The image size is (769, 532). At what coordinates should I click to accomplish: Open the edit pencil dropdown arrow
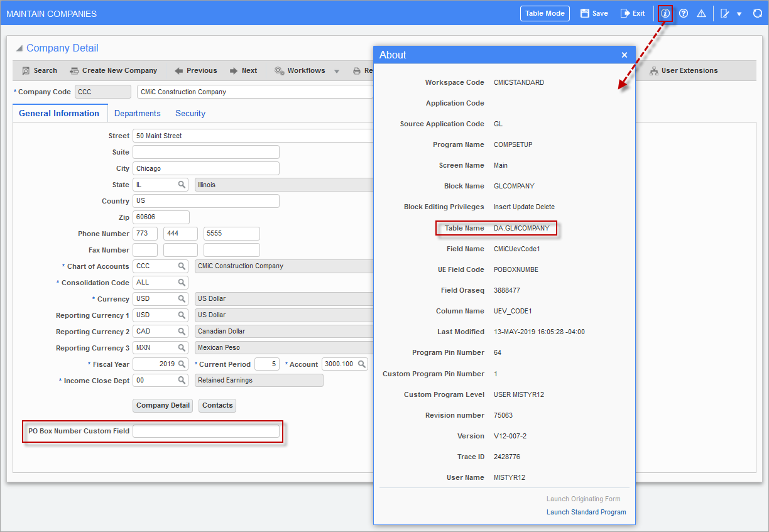pyautogui.click(x=738, y=13)
